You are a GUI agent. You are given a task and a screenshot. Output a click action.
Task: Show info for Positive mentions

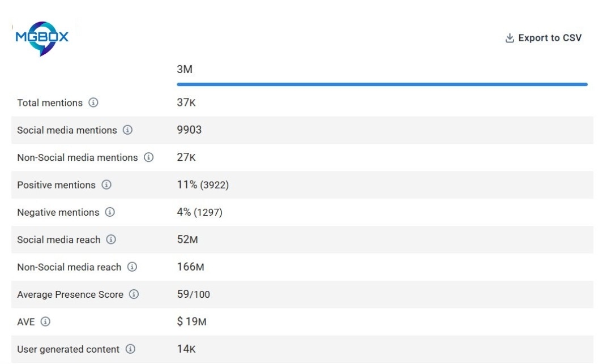(x=106, y=185)
